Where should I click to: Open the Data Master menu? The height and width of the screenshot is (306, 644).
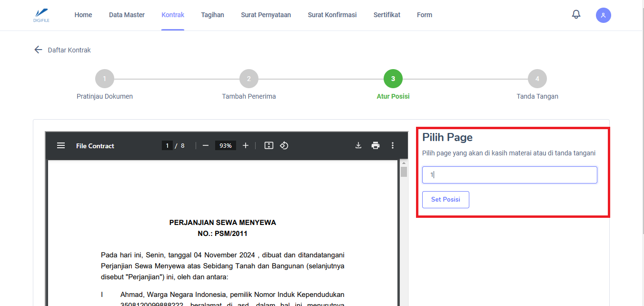pyautogui.click(x=127, y=15)
